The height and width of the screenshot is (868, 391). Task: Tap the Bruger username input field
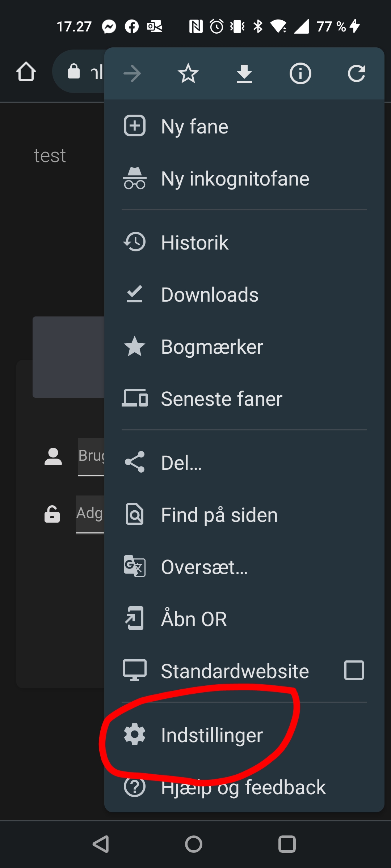pyautogui.click(x=91, y=456)
